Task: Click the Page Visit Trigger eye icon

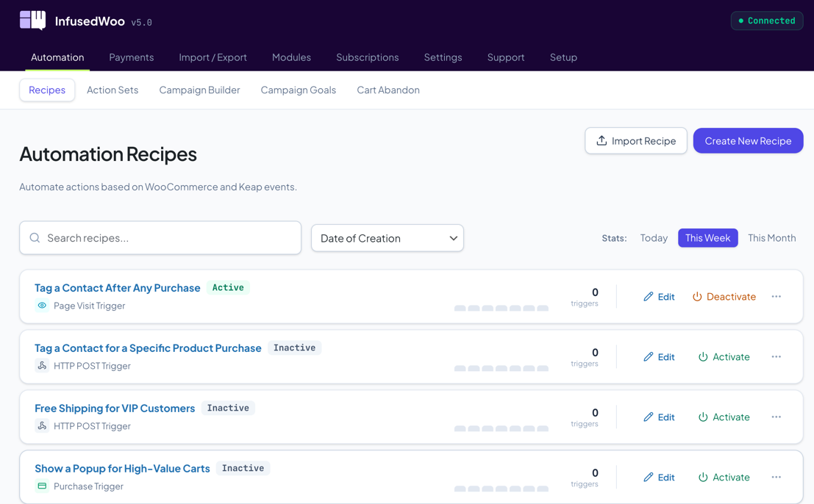Action: (42, 305)
